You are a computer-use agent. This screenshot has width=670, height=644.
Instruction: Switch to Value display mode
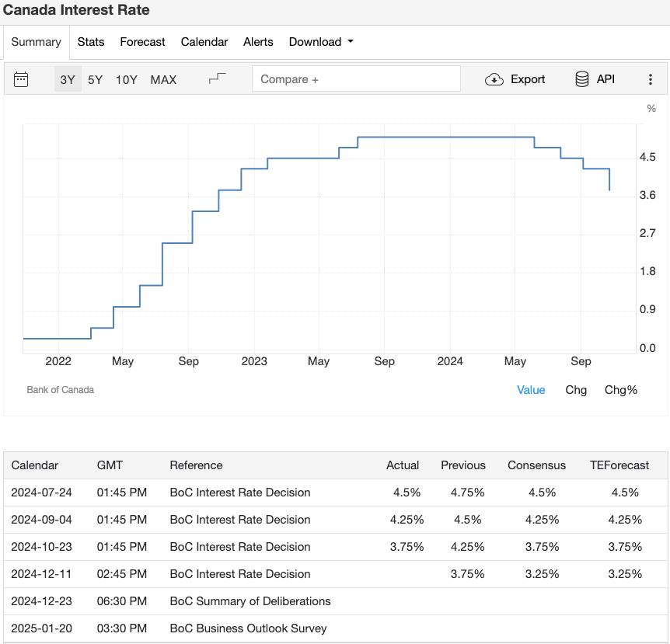[531, 389]
